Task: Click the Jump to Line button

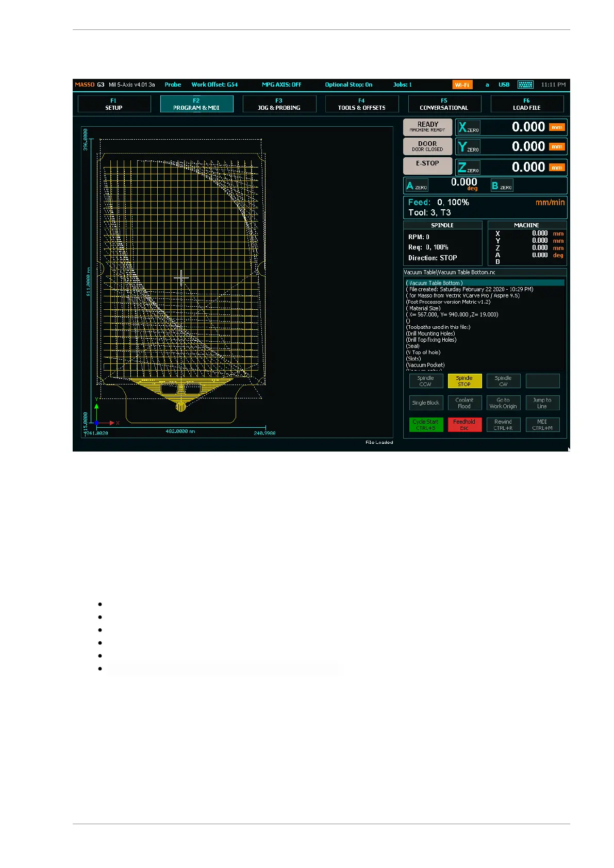Action: 542,403
